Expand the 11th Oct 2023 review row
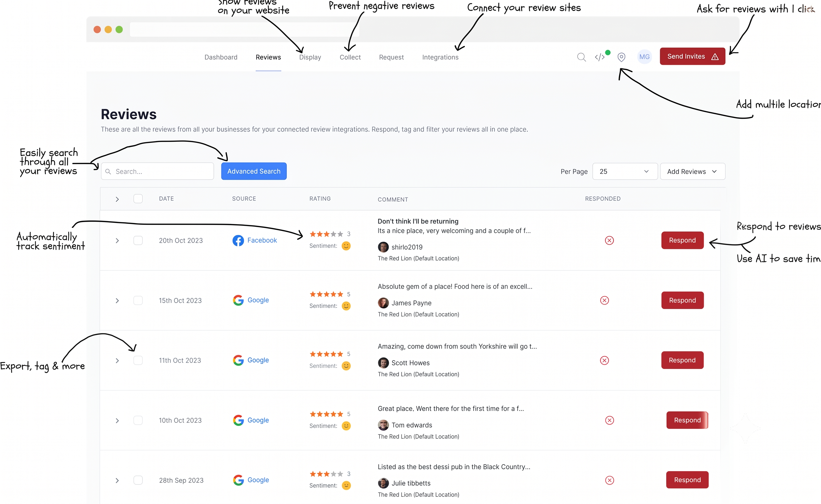This screenshot has height=504, width=821. [117, 361]
